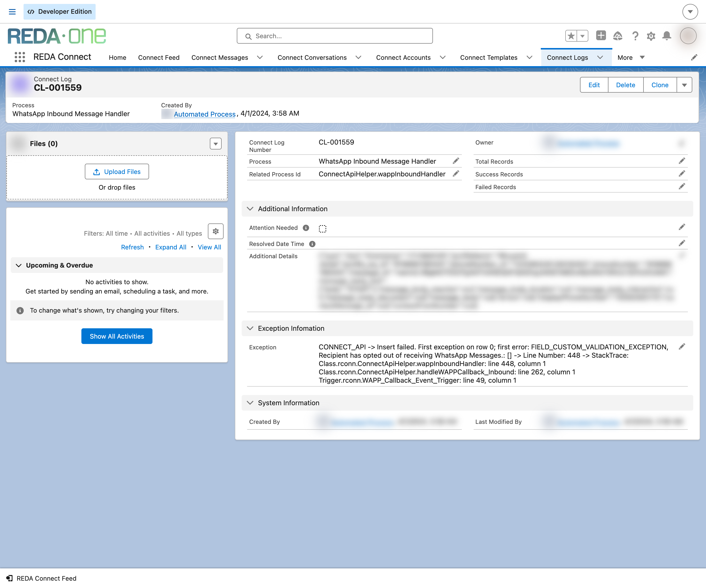Open the Global Actions plus icon
This screenshot has width=706, height=588.
[x=601, y=36]
